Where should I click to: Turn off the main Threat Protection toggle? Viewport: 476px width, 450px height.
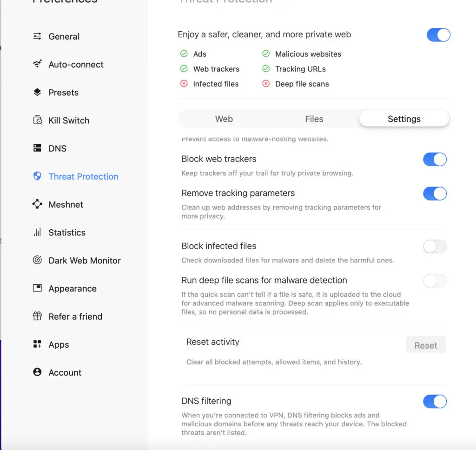pyautogui.click(x=438, y=34)
